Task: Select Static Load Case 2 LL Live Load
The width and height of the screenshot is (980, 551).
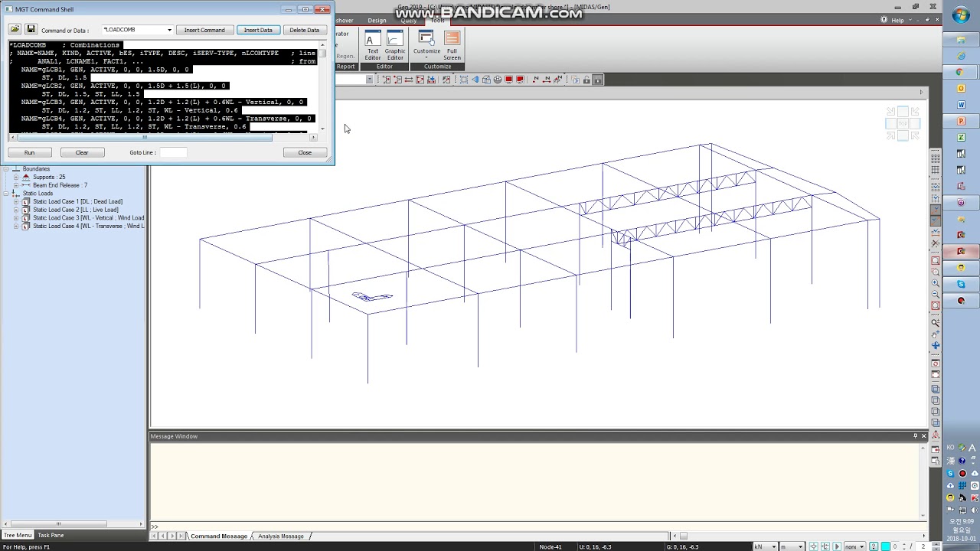Action: pos(76,210)
